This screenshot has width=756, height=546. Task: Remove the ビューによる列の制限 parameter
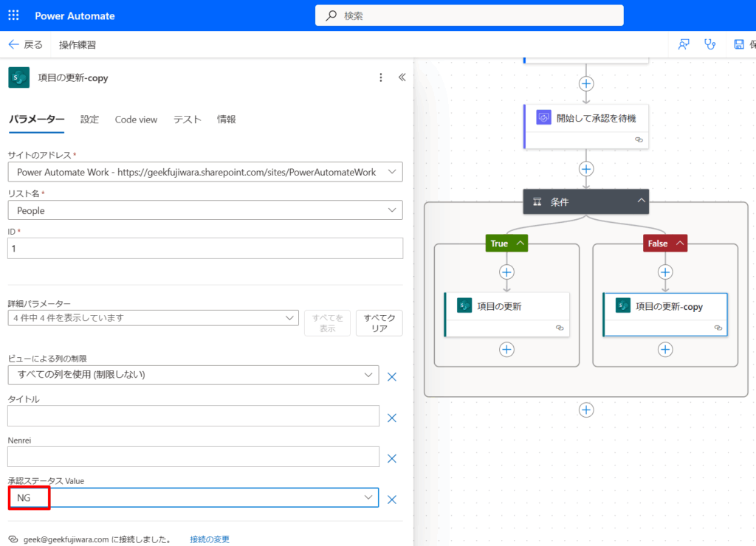pos(392,377)
